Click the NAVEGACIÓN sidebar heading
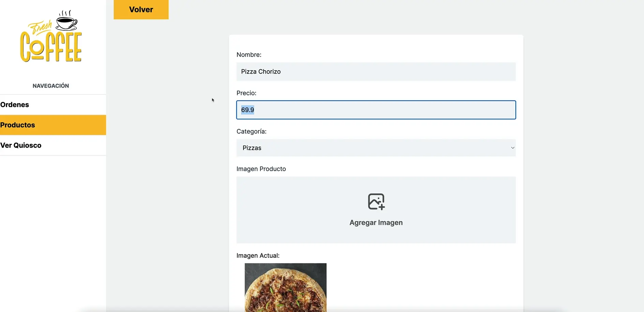The width and height of the screenshot is (644, 312). (51, 86)
